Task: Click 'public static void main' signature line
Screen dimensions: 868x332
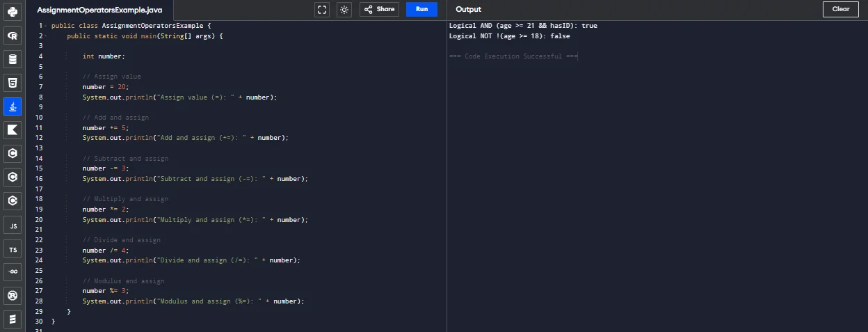Action: (145, 35)
